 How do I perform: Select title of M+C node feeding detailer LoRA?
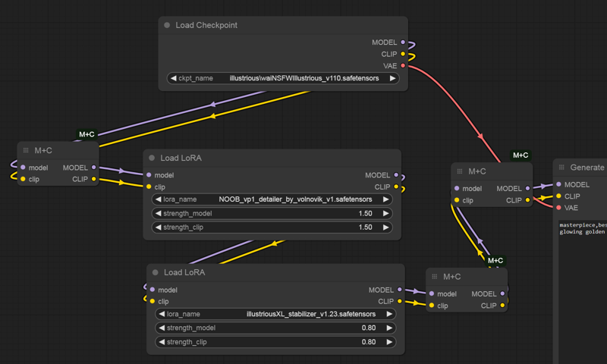tap(43, 150)
